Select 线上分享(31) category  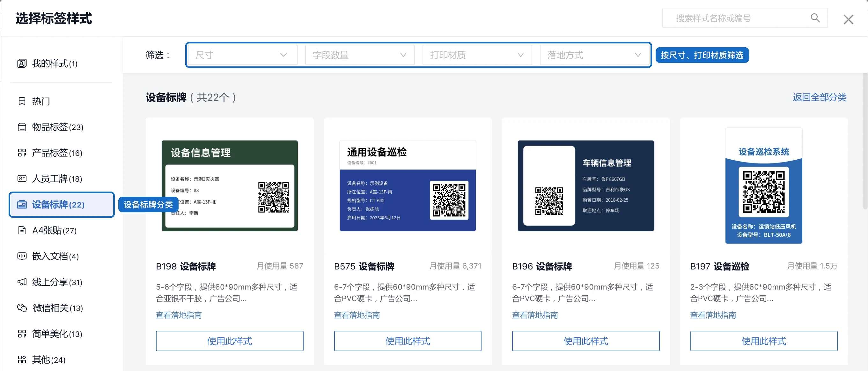click(x=62, y=282)
